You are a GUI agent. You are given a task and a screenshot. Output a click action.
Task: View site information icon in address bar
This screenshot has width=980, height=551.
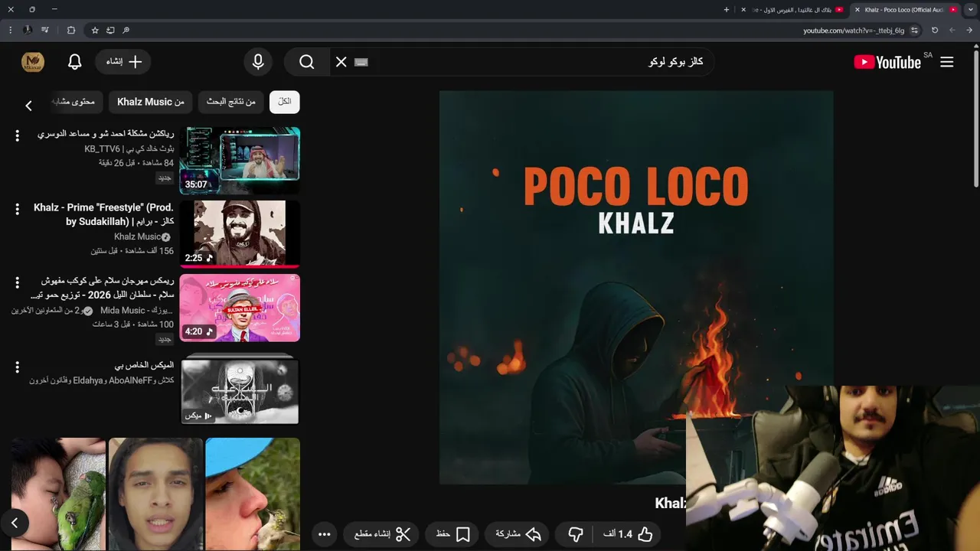(x=914, y=31)
